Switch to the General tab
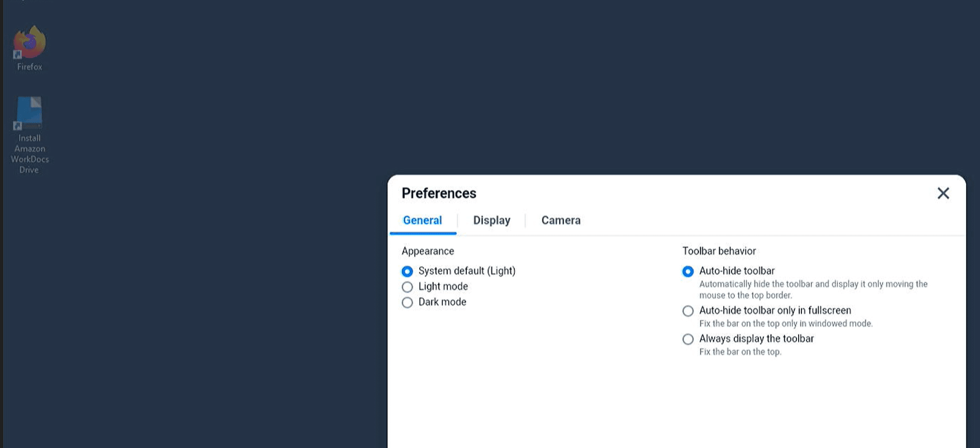The height and width of the screenshot is (448, 980). coord(423,221)
